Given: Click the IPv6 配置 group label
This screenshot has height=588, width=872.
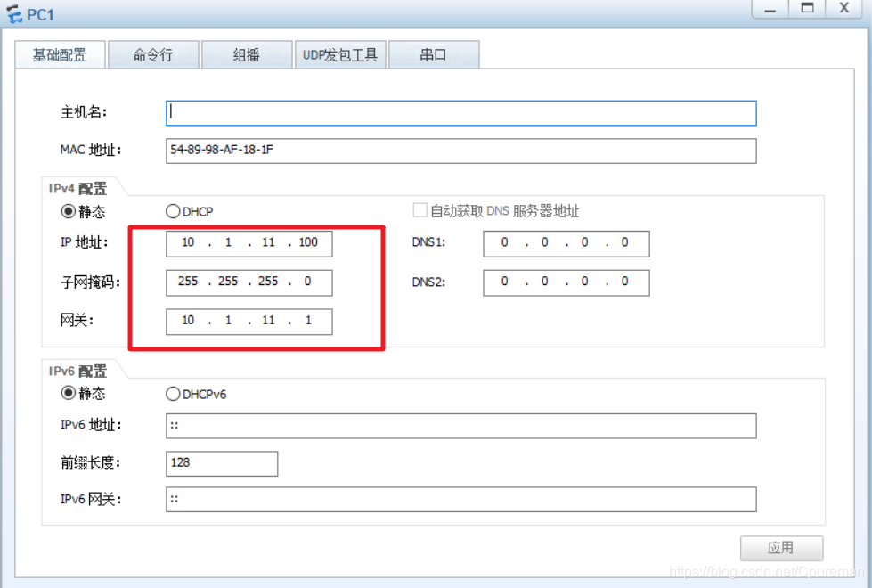Looking at the screenshot, I should (x=77, y=371).
